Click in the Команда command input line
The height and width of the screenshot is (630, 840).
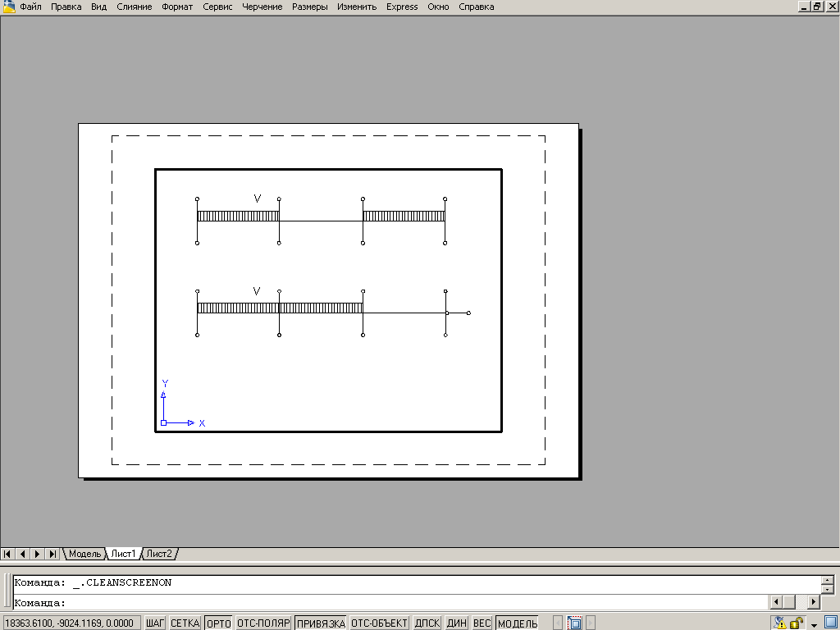[391, 603]
